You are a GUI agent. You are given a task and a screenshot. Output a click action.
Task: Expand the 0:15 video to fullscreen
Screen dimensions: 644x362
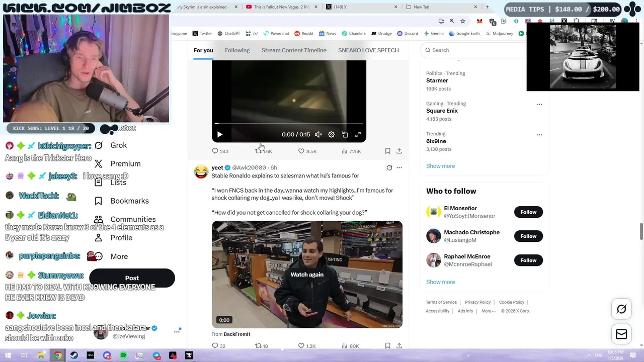pos(358,135)
